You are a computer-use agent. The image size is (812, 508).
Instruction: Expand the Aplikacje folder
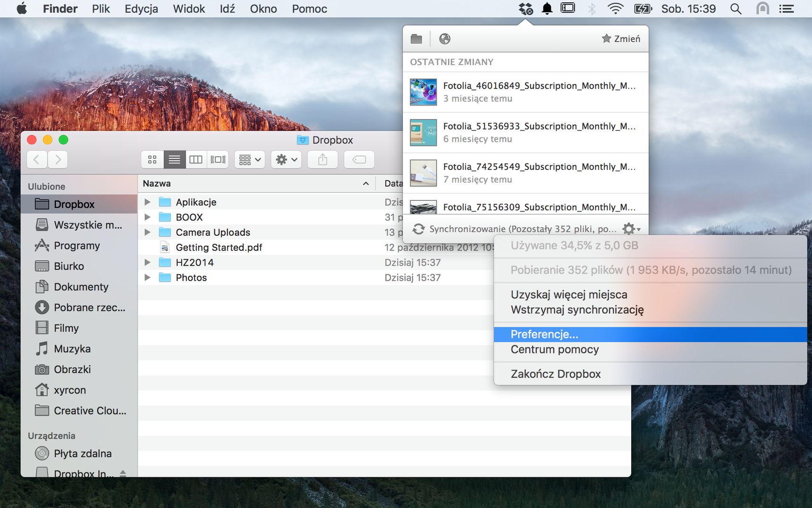[147, 202]
